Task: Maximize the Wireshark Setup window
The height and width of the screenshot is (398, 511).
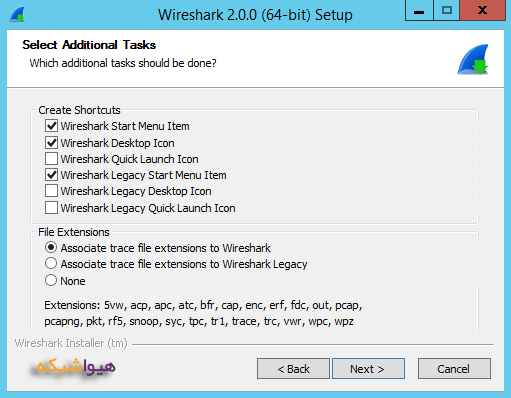Action: (x=446, y=11)
